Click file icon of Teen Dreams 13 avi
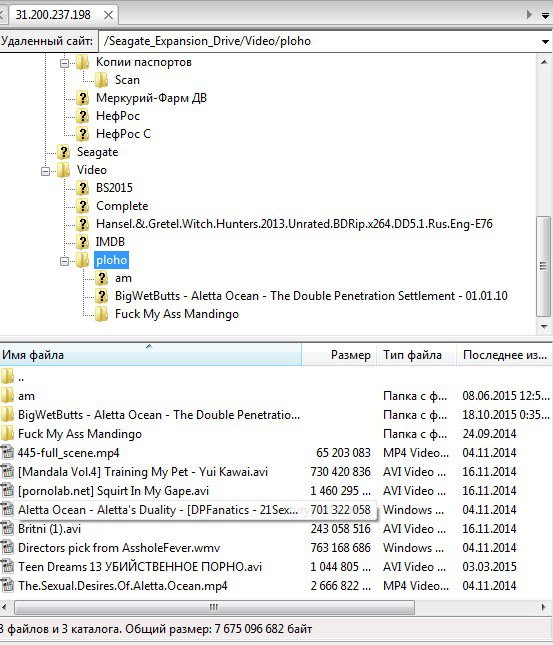Image resolution: width=553 pixels, height=645 pixels. tap(7, 566)
